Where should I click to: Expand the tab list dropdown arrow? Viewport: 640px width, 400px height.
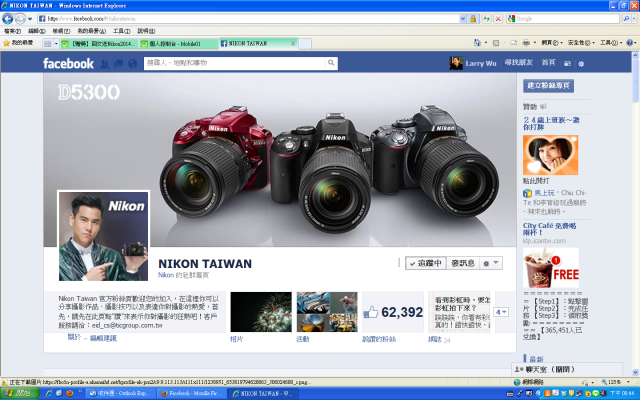coord(56,44)
